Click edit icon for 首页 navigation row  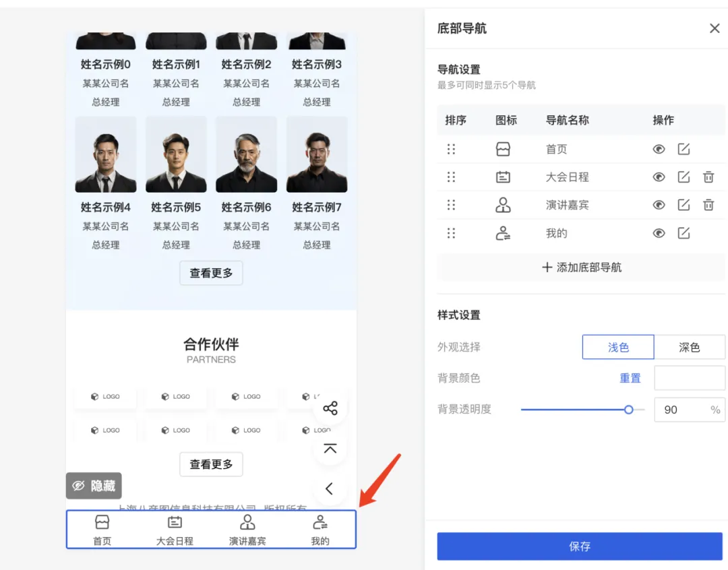pos(684,149)
